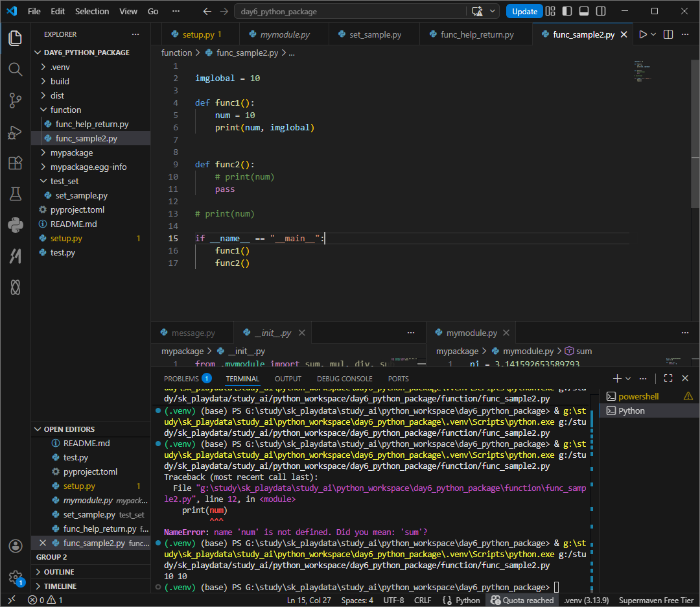
Task: Toggle the bottom Panel visibility
Action: [x=584, y=11]
